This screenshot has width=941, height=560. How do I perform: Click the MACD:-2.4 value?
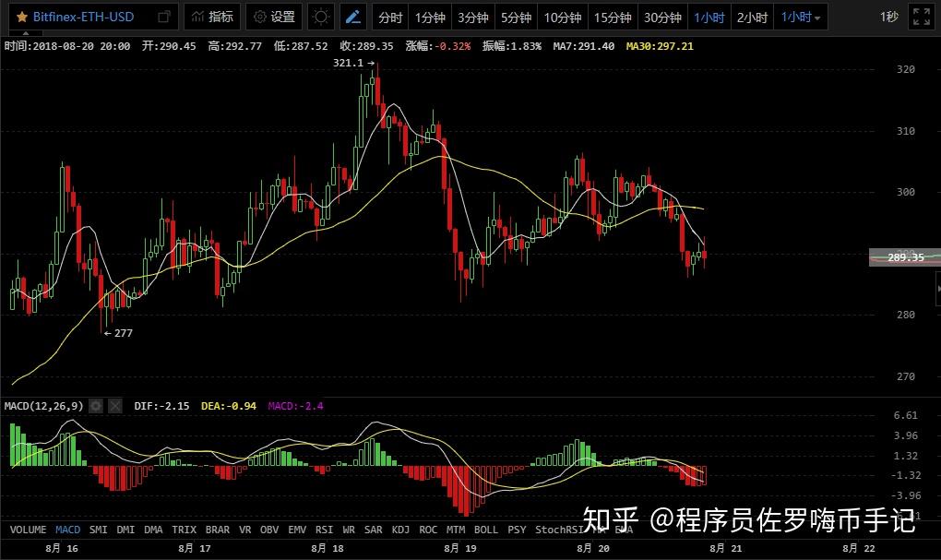click(x=295, y=406)
